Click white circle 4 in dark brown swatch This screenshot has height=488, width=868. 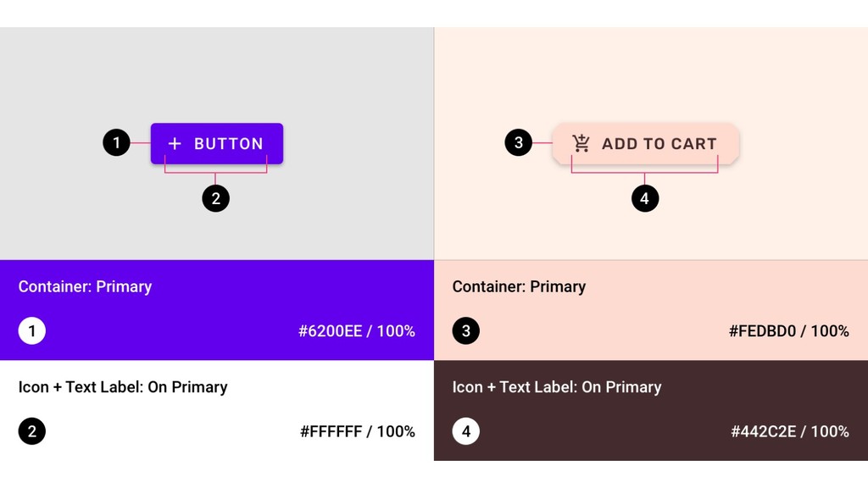coord(465,431)
